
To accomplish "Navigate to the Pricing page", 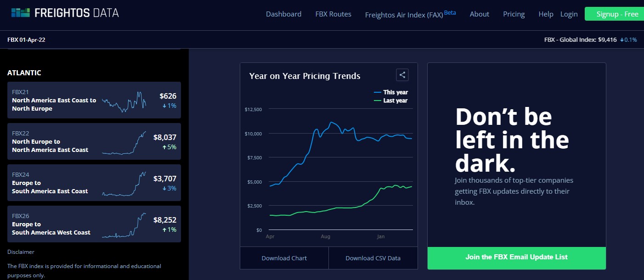I will 514,14.
